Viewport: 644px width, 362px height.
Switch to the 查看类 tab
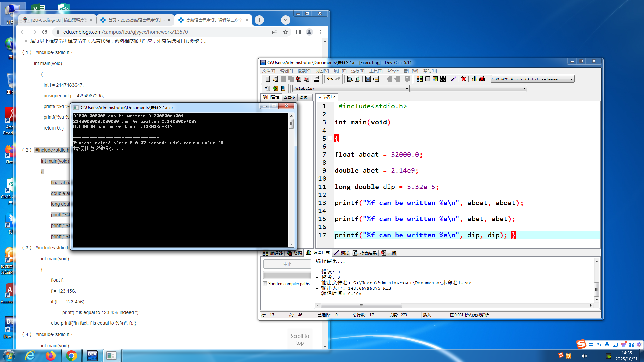(289, 97)
